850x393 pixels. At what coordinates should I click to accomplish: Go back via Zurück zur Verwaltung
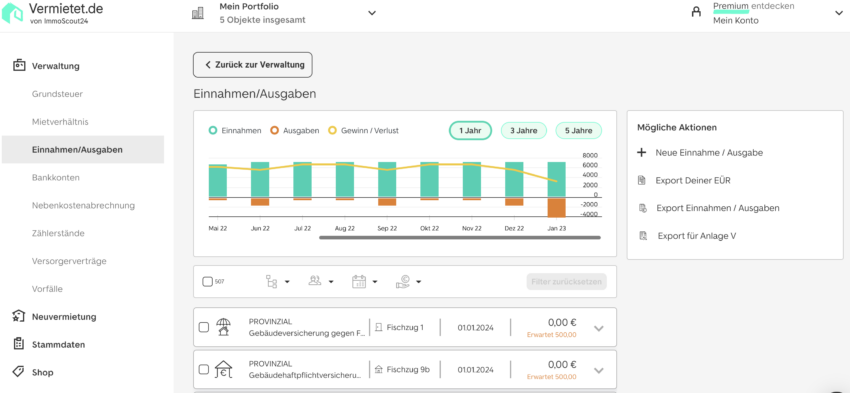253,65
